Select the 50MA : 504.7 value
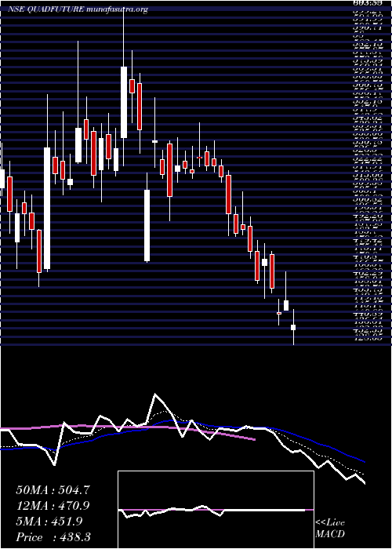Viewport: 392px width, 549px height. 53,490
